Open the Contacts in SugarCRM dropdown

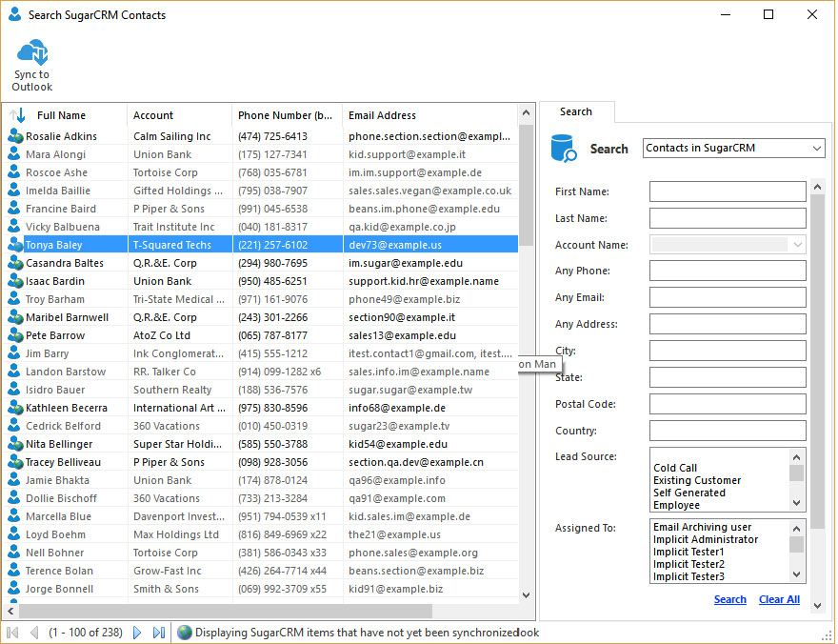click(733, 149)
